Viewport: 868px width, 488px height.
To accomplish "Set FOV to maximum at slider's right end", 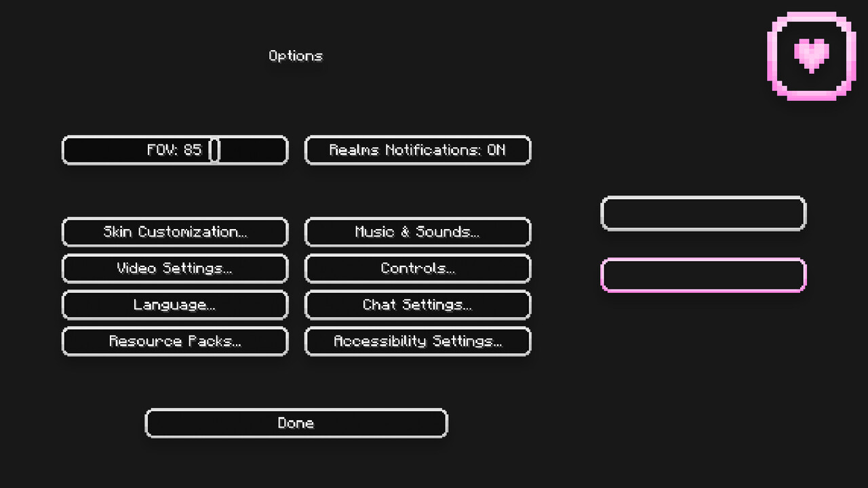I will tap(283, 150).
